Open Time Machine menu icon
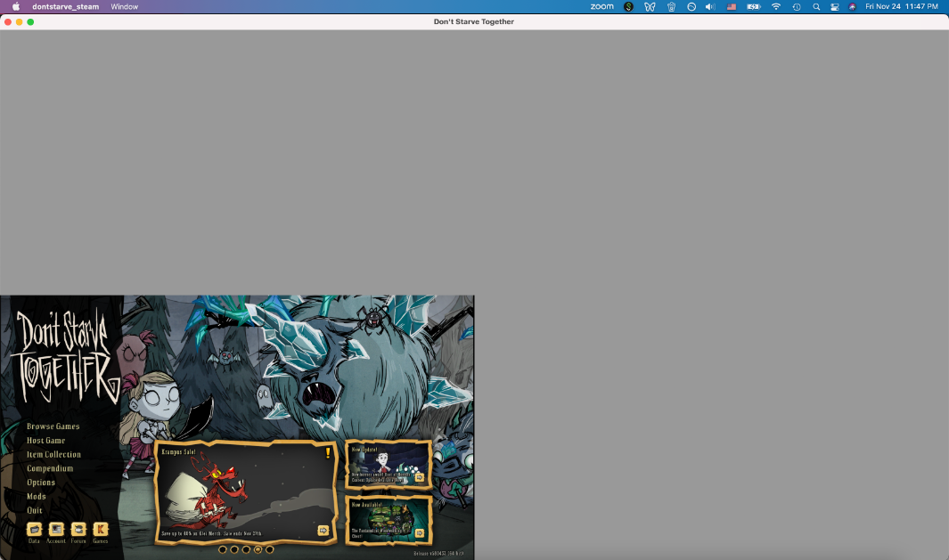This screenshot has width=949, height=560. pyautogui.click(x=797, y=6)
